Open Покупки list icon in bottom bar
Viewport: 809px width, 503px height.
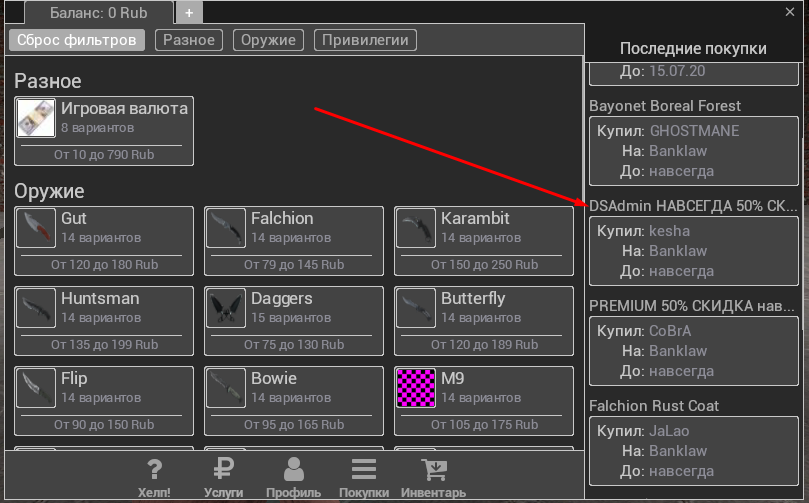(364, 470)
